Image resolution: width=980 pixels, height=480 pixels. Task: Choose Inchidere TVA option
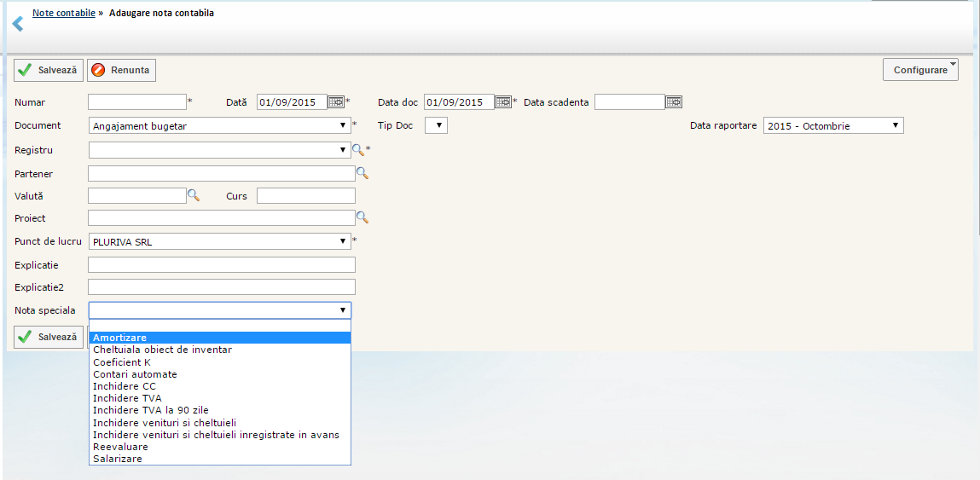pyautogui.click(x=128, y=398)
